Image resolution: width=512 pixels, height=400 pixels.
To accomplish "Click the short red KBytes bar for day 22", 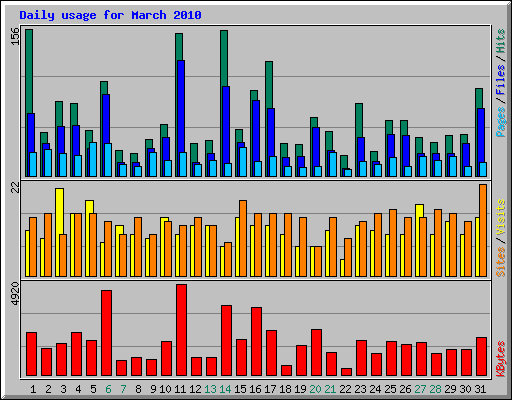I will coord(346,372).
